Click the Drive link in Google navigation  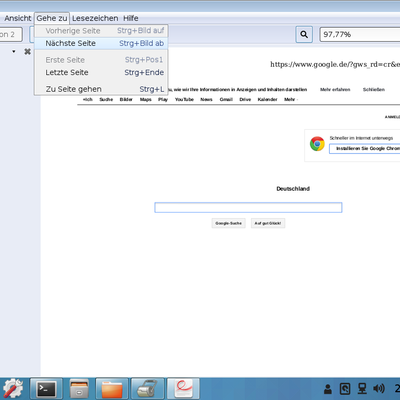pyautogui.click(x=245, y=99)
